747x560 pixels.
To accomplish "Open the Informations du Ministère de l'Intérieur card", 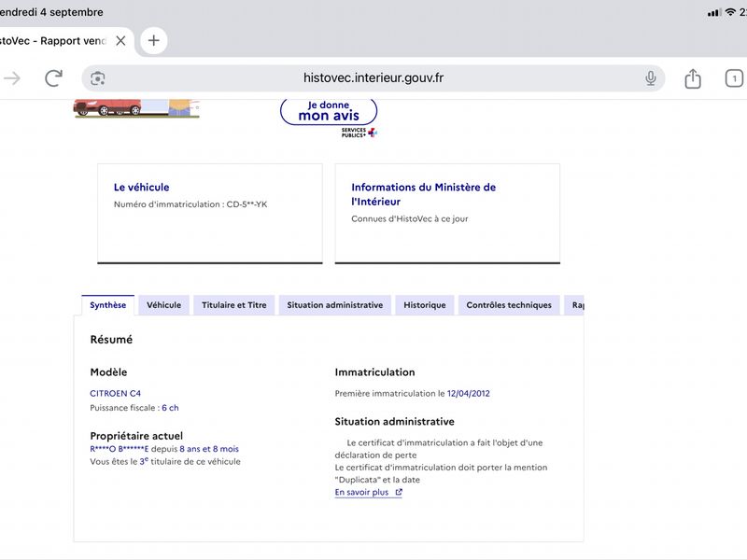I will click(447, 214).
